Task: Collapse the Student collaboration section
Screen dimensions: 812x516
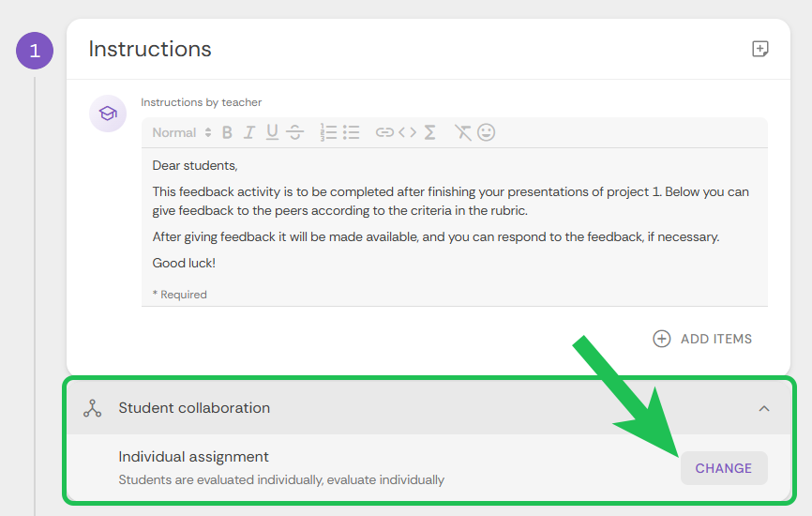Action: tap(764, 408)
